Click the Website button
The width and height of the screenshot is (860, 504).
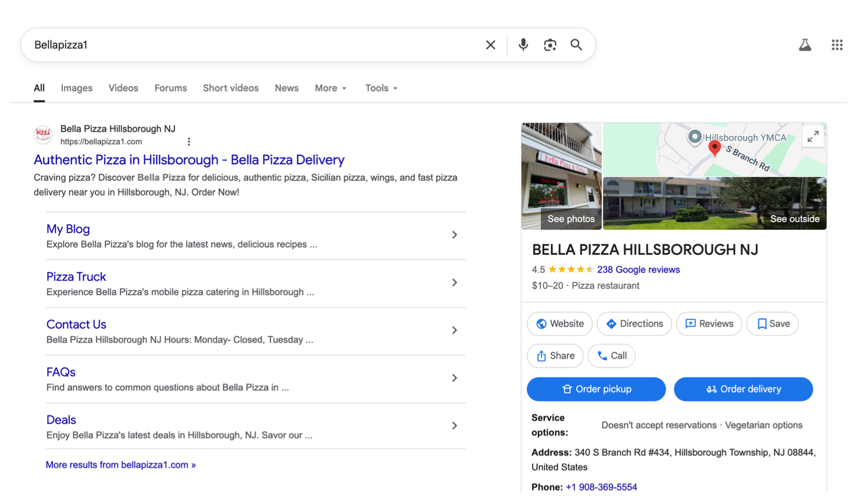pyautogui.click(x=560, y=324)
